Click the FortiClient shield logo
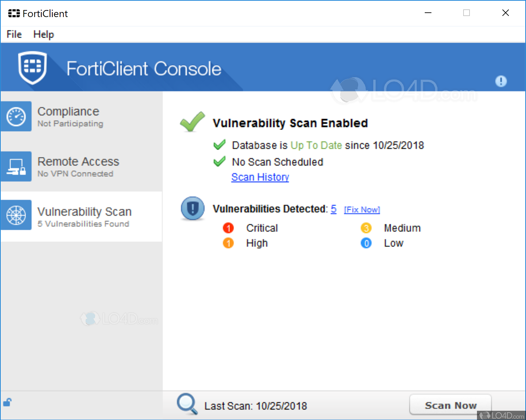This screenshot has width=526, height=420. click(x=32, y=67)
